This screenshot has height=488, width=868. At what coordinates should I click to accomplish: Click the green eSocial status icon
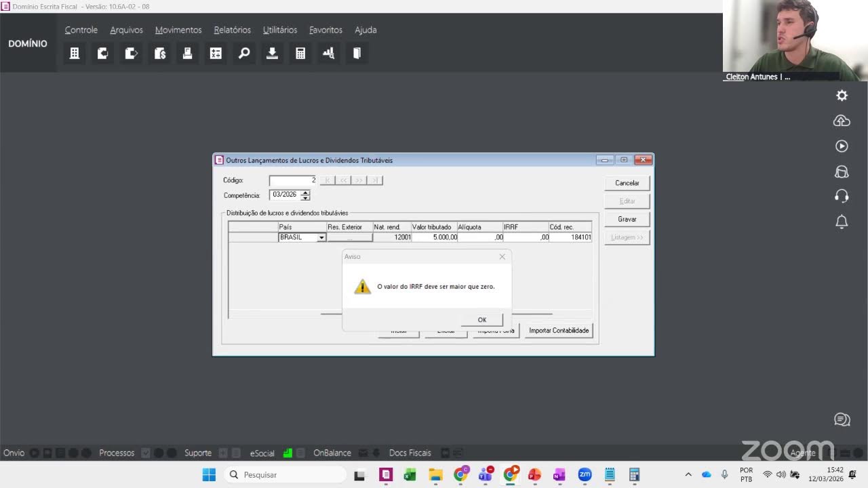point(288,453)
